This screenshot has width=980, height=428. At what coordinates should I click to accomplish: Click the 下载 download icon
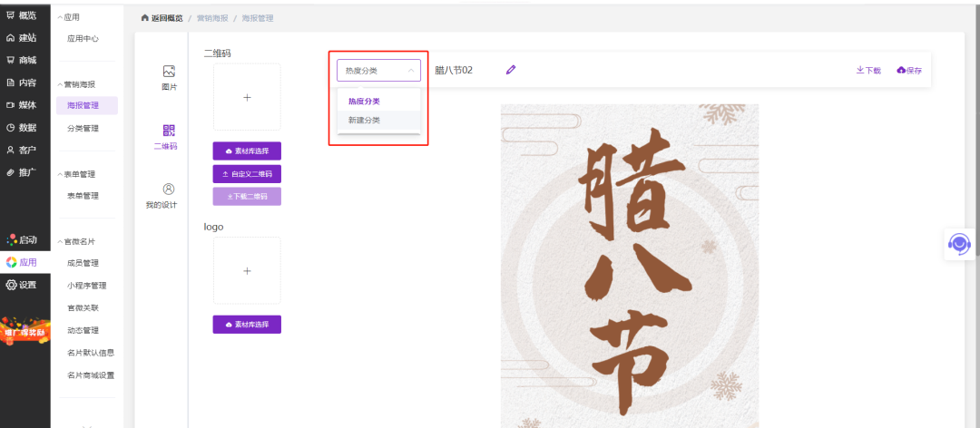860,70
